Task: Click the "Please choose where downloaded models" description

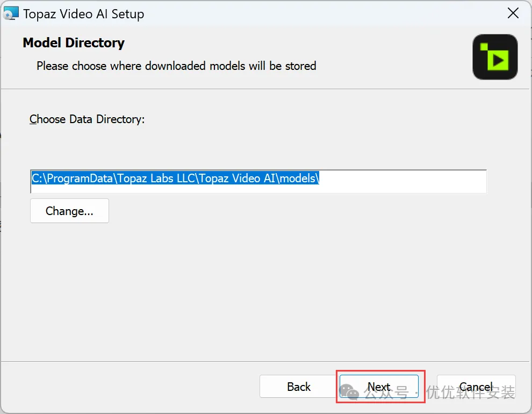Action: 176,66
